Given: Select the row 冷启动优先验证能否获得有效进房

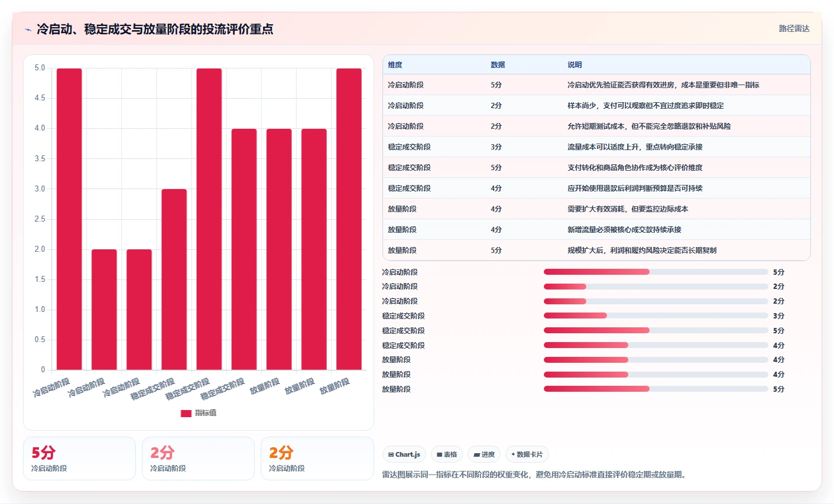Looking at the screenshot, I should (596, 84).
